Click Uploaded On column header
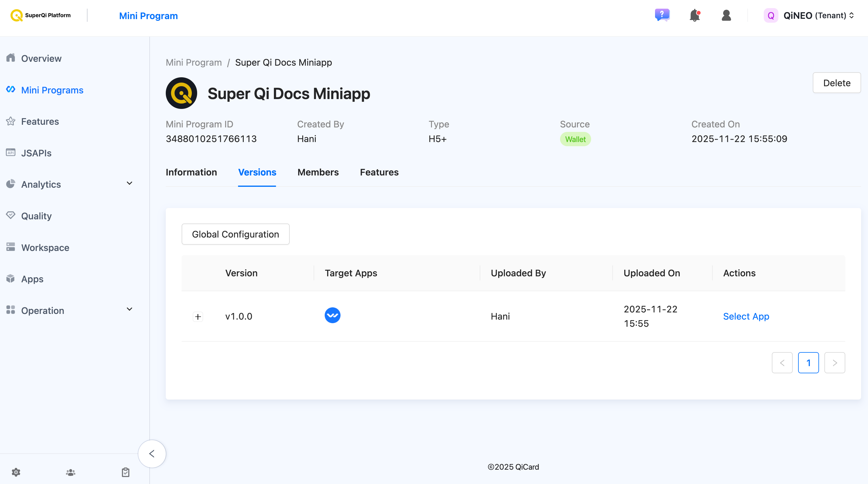 click(652, 273)
